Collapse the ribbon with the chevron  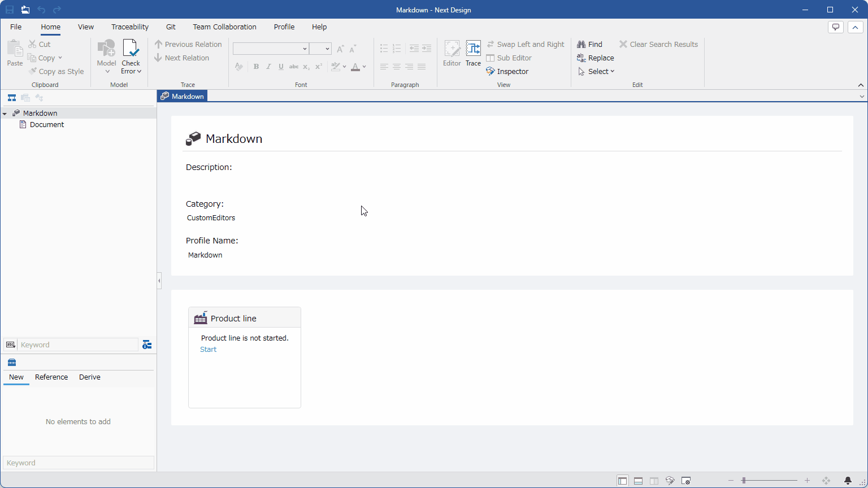(x=861, y=85)
